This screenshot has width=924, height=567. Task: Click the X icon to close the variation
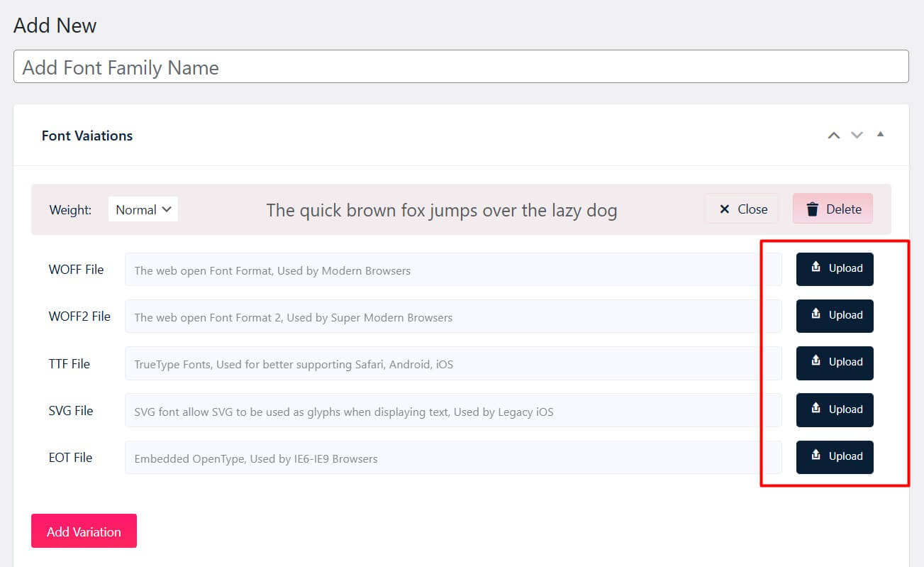[x=724, y=209]
